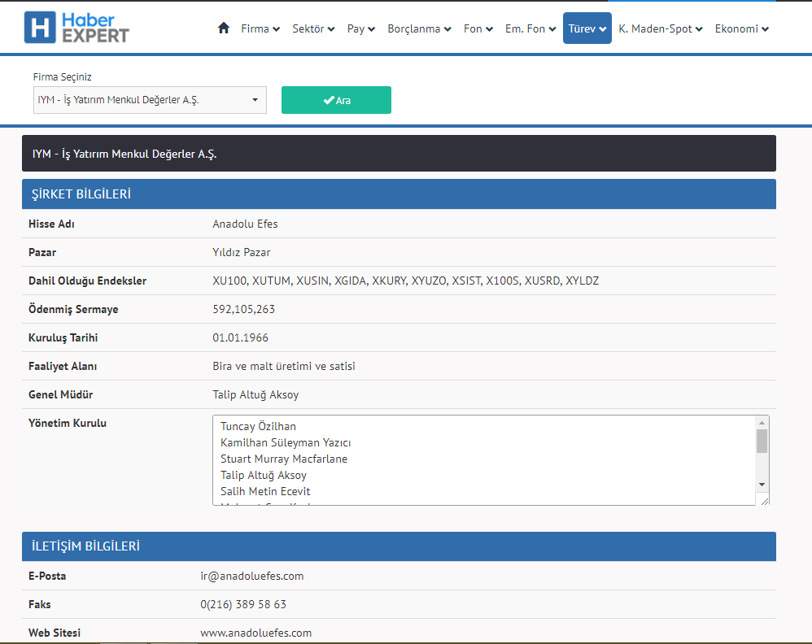This screenshot has height=644, width=812.
Task: Click the Web Sitesi label
Action: pyautogui.click(x=55, y=633)
